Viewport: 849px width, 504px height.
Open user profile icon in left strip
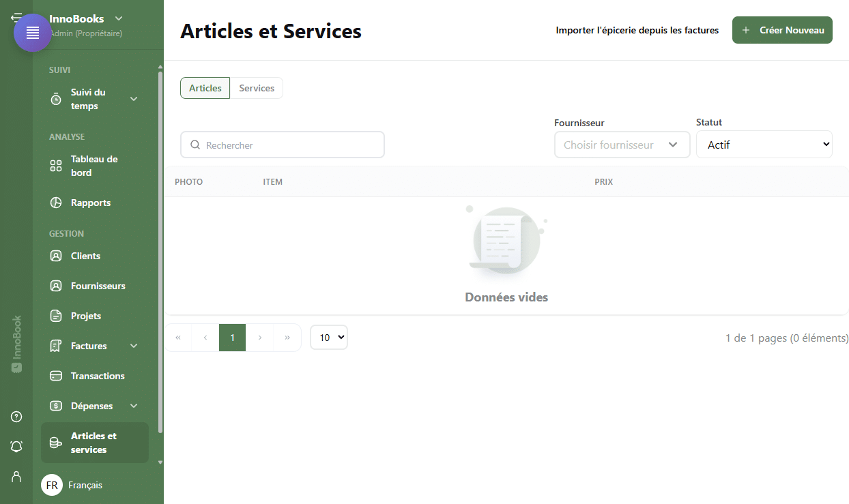click(16, 476)
